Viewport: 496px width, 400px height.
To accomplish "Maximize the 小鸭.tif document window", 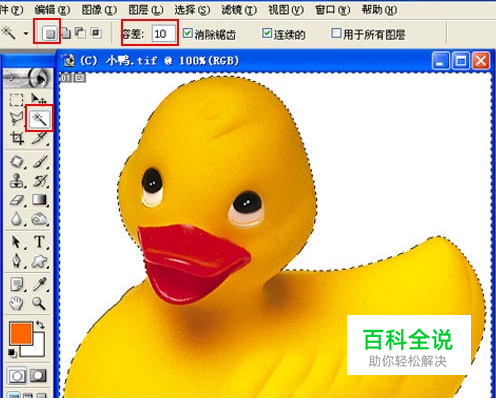I will coord(461,61).
